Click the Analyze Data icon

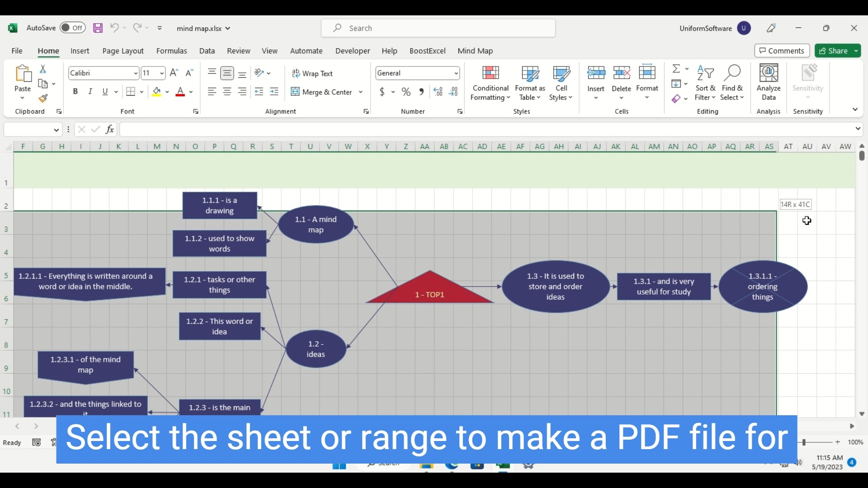click(x=769, y=73)
